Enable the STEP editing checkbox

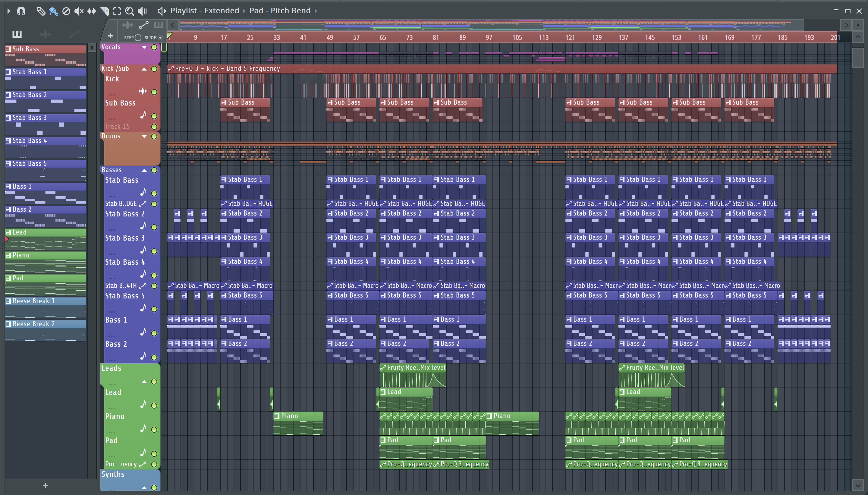tap(138, 38)
